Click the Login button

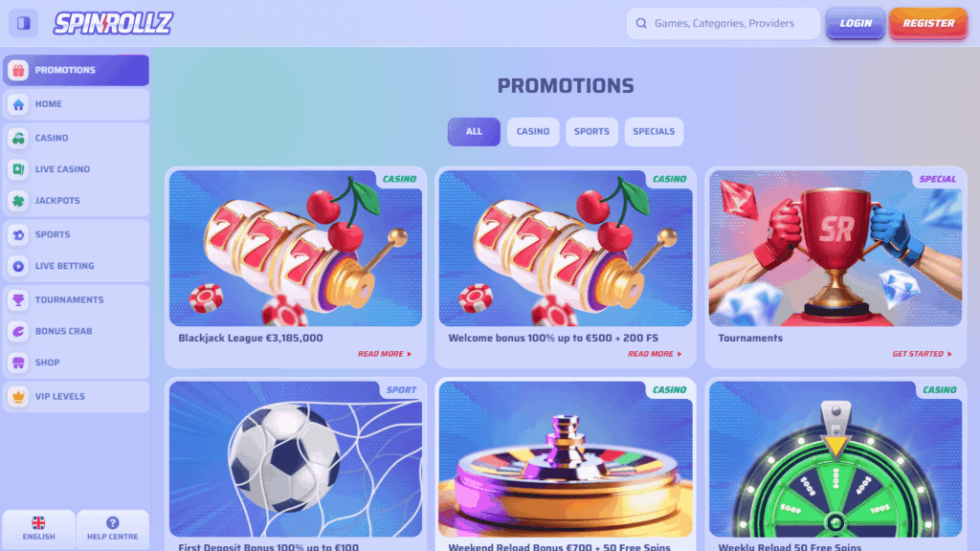pyautogui.click(x=856, y=23)
